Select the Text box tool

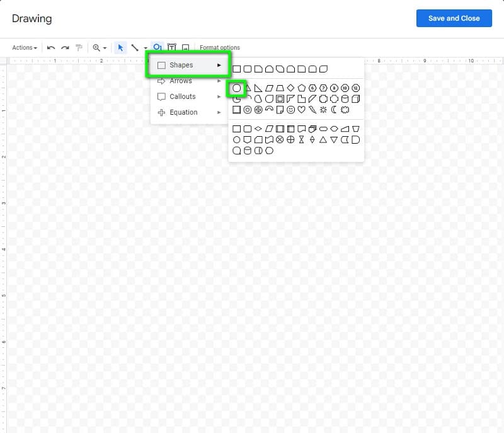(172, 47)
